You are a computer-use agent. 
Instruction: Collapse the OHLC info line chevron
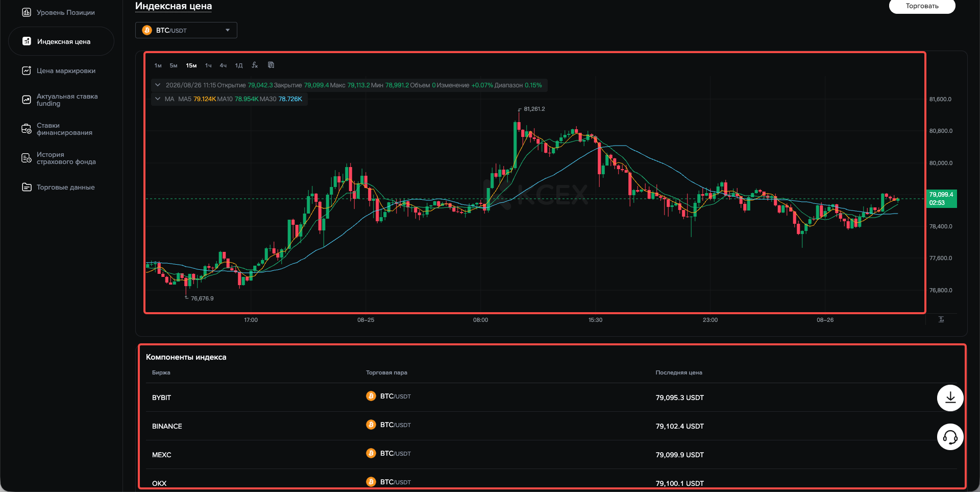point(158,85)
